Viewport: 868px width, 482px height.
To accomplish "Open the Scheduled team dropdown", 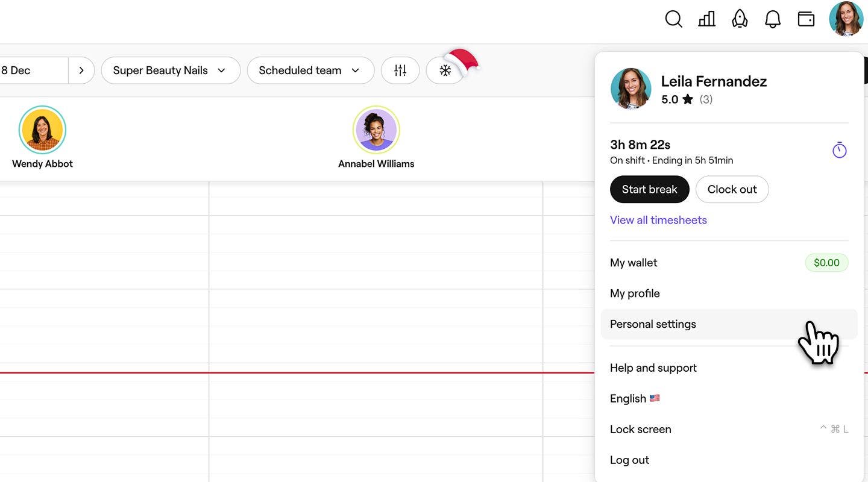I will click(x=310, y=70).
